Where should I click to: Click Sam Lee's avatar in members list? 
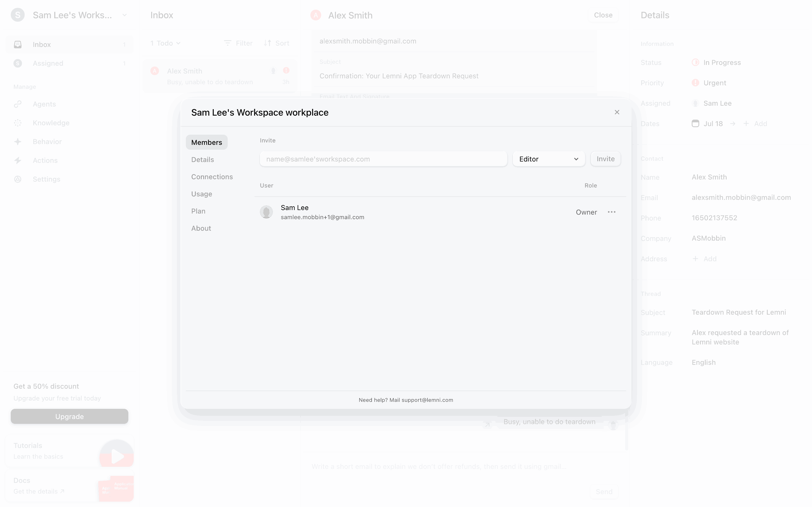[266, 212]
